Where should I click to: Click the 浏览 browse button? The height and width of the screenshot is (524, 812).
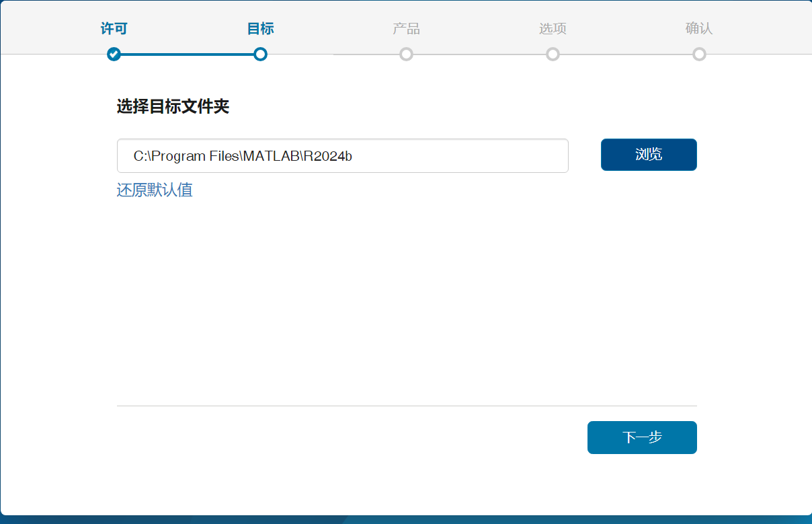649,155
